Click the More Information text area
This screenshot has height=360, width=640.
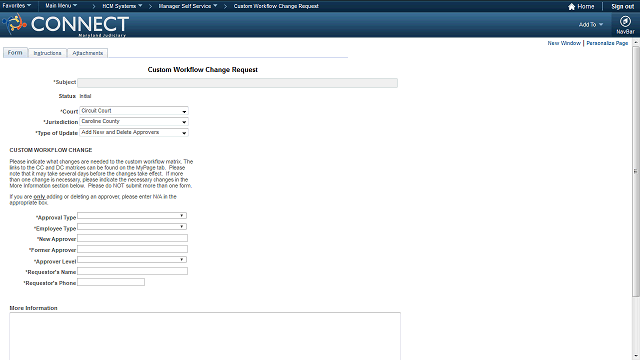tap(205, 336)
